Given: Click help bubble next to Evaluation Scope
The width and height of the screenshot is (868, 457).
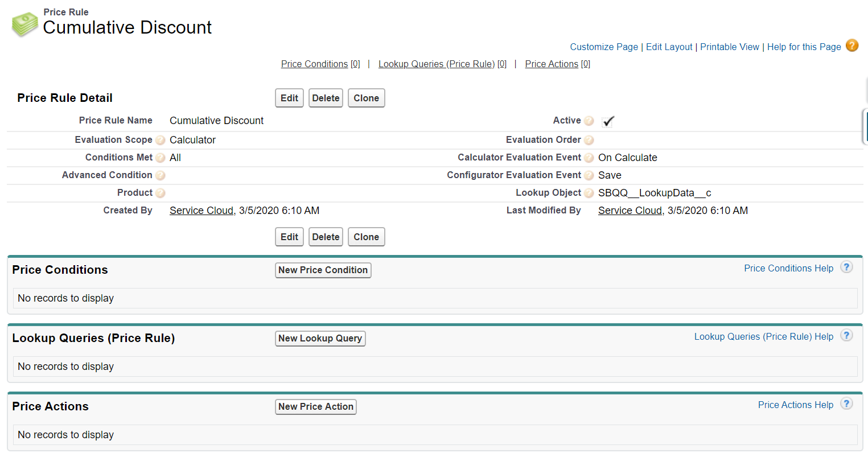Looking at the screenshot, I should (x=161, y=140).
